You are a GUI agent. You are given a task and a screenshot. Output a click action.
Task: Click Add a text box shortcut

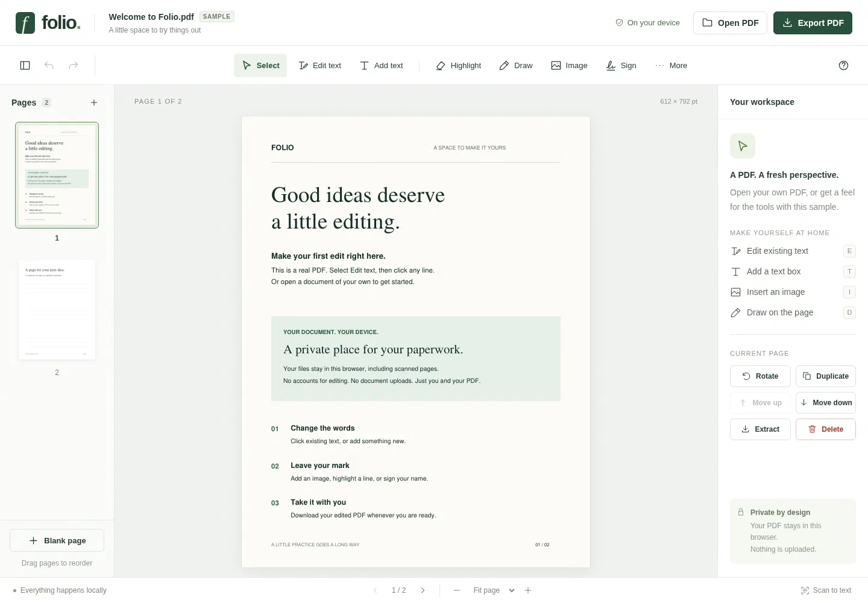click(x=793, y=271)
